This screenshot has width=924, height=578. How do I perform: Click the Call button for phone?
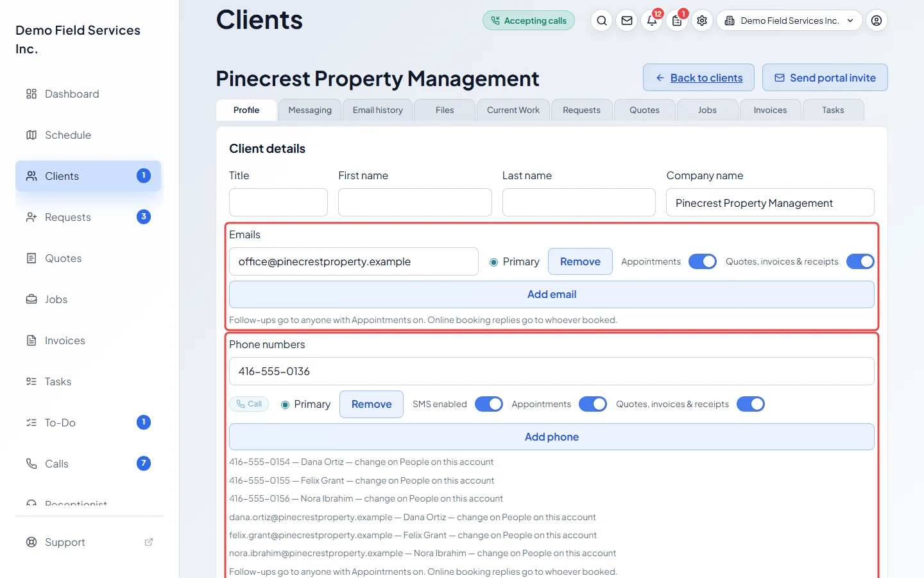[x=249, y=404]
